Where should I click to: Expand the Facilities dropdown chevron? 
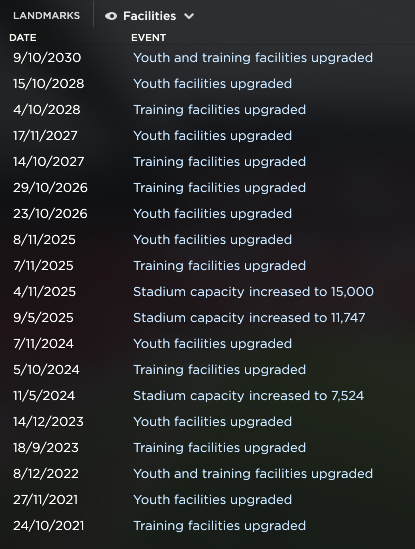189,16
